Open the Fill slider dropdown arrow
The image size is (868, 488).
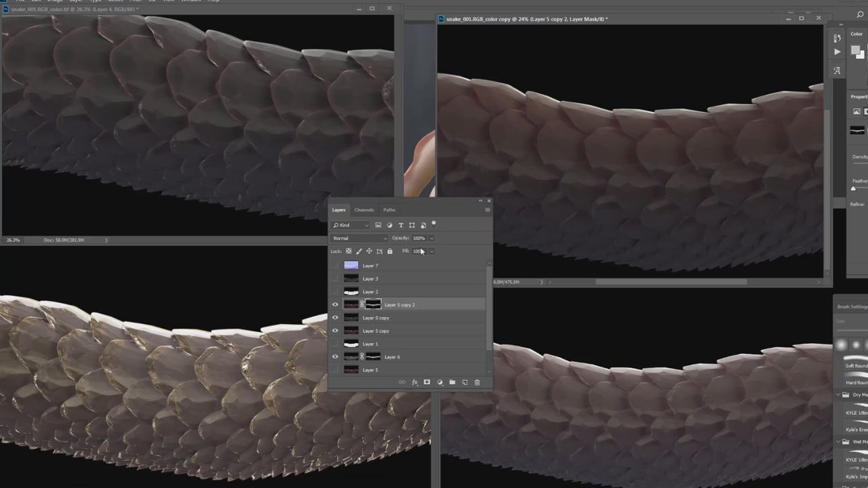[x=431, y=251]
